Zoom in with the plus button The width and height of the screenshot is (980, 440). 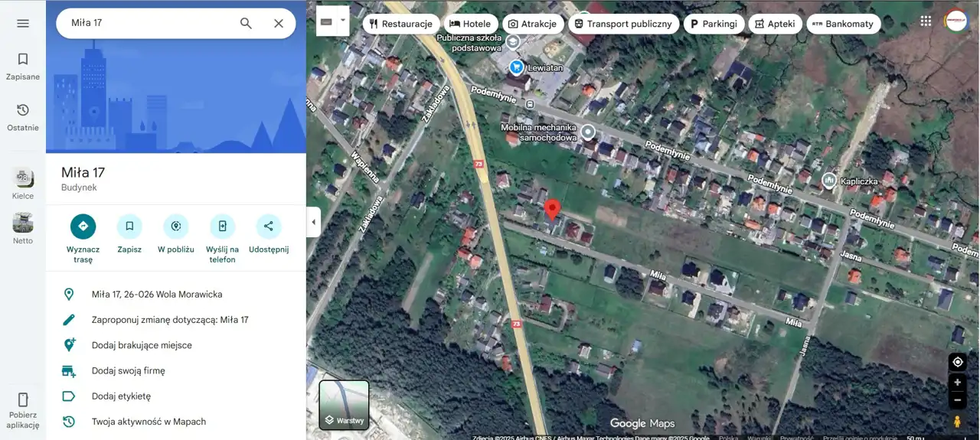(x=957, y=383)
